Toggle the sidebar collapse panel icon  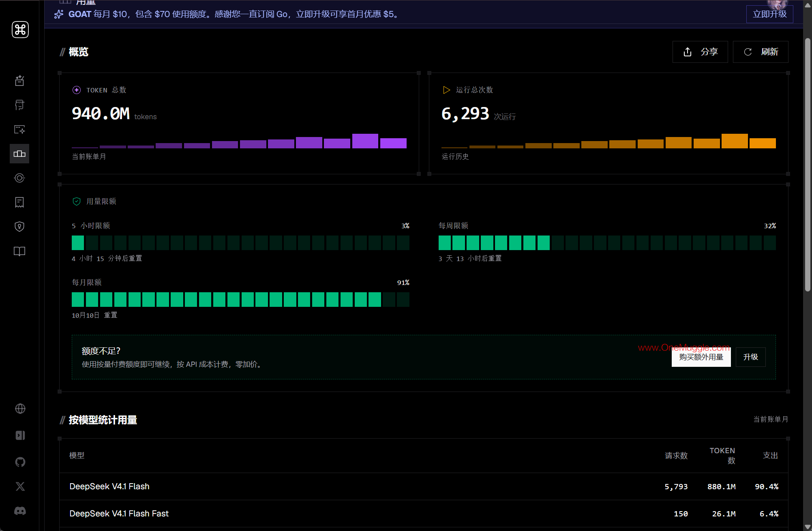(20, 435)
